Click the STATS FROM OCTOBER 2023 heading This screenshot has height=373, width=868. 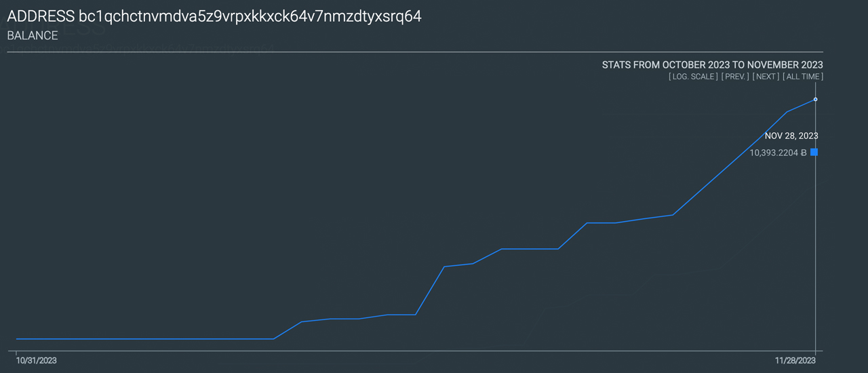pyautogui.click(x=712, y=64)
